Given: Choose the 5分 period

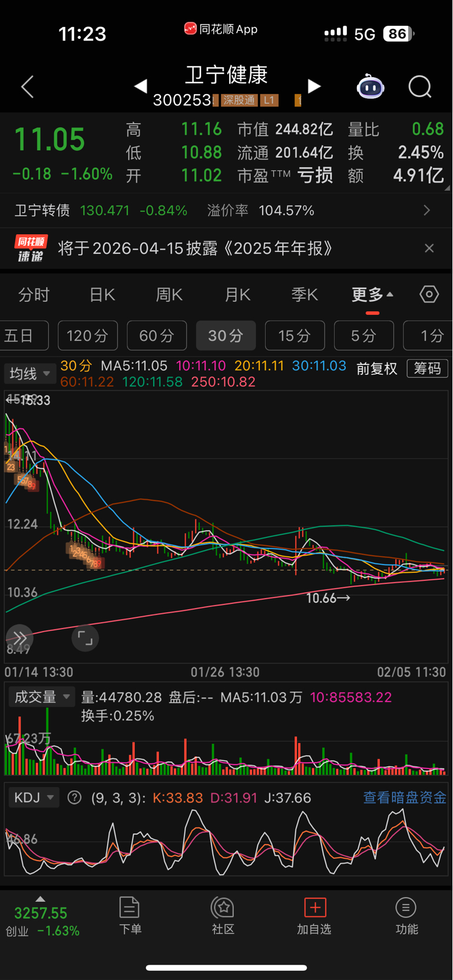Looking at the screenshot, I should click(363, 335).
